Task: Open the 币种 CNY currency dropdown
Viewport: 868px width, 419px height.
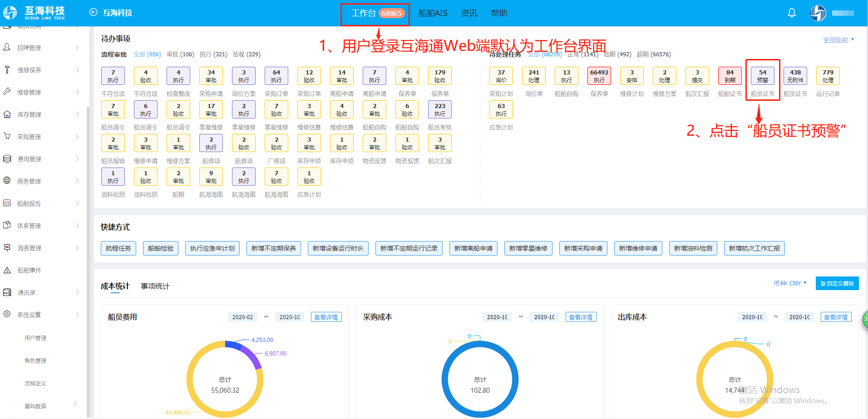Action: 790,283
